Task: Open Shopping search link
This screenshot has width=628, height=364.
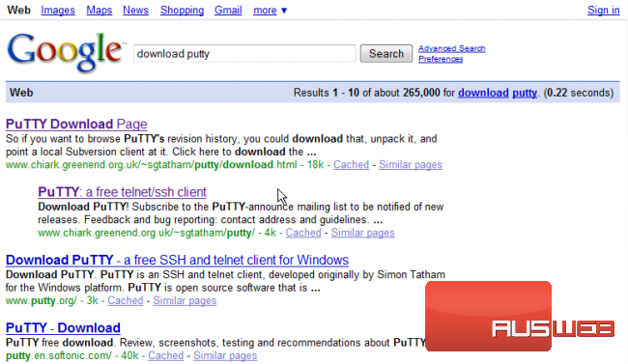Action: pyautogui.click(x=182, y=10)
